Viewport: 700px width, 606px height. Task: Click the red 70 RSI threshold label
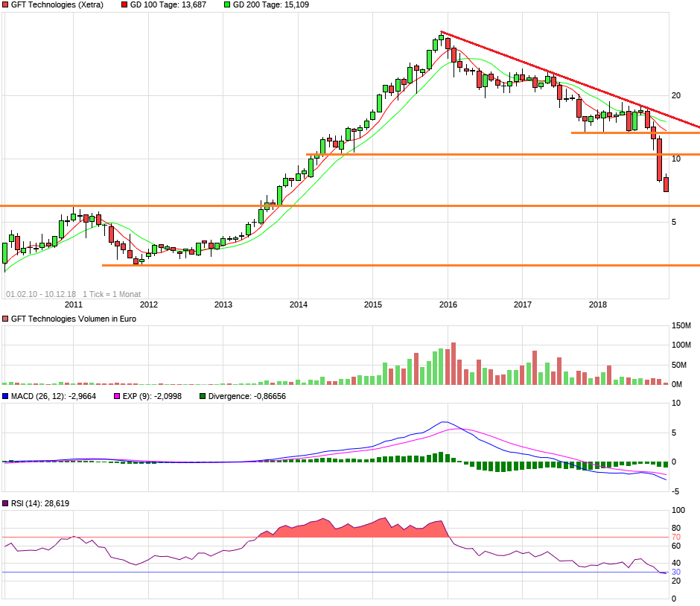tap(676, 537)
